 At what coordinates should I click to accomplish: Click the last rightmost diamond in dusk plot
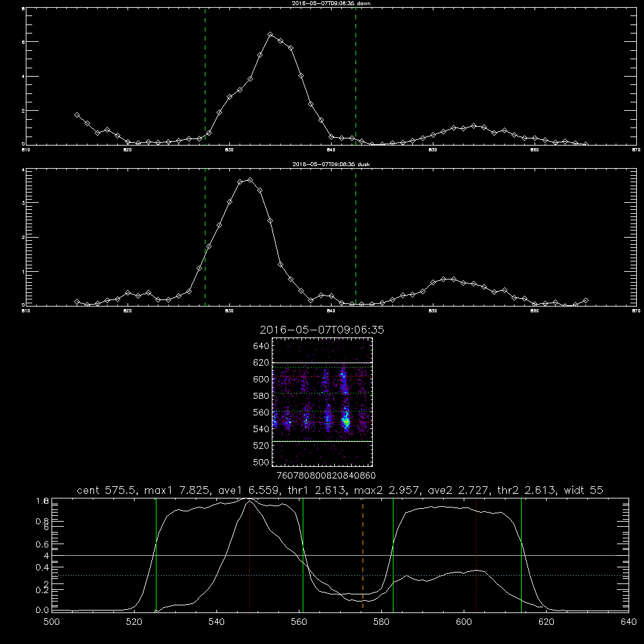(x=585, y=301)
